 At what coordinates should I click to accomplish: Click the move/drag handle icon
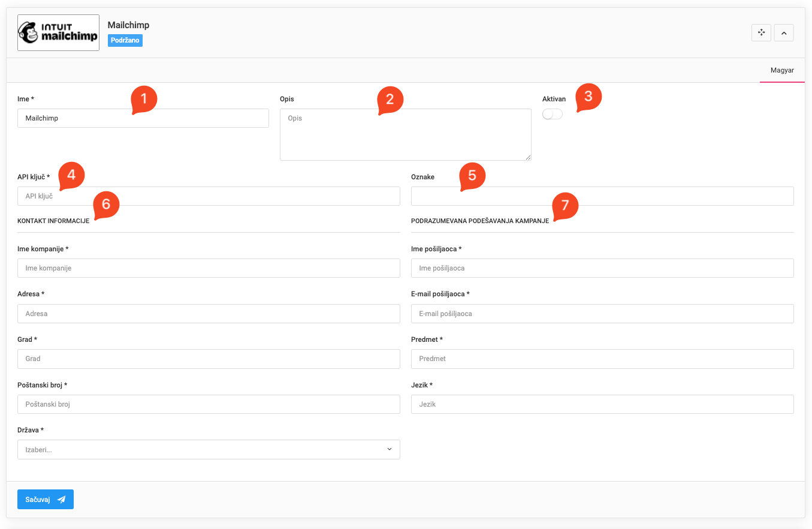coord(761,32)
